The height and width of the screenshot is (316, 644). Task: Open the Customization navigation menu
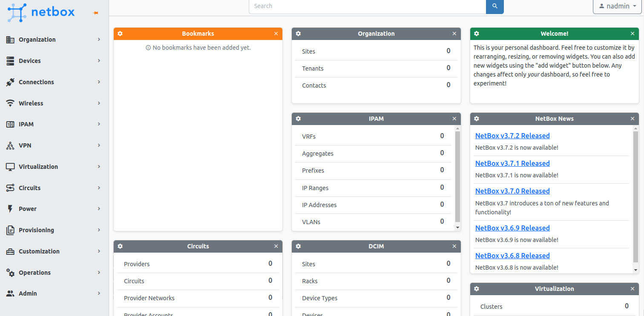tap(54, 251)
